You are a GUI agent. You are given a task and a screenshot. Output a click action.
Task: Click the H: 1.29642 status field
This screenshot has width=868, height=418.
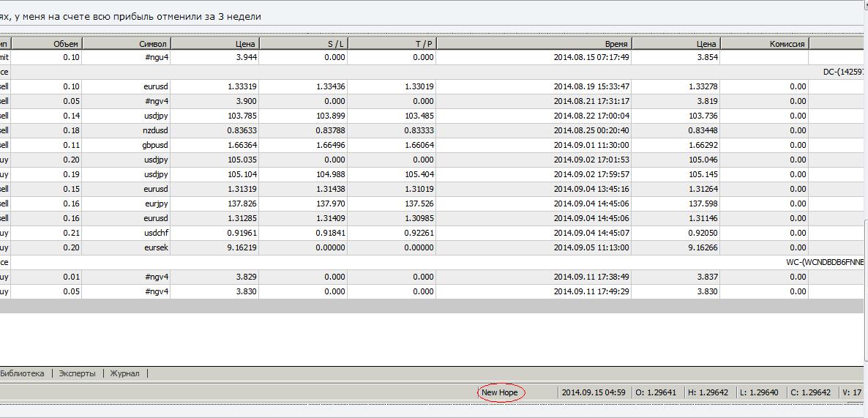(x=708, y=392)
